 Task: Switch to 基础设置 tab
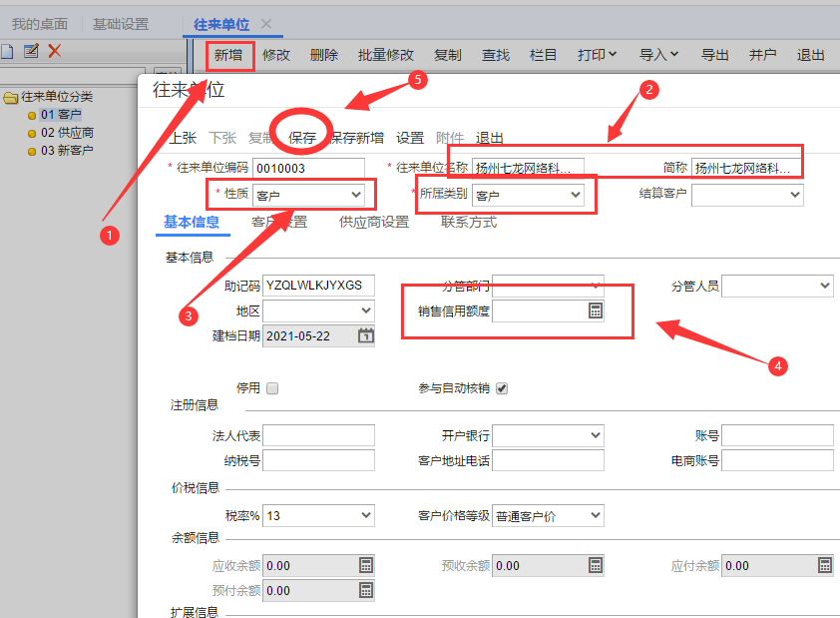(x=121, y=24)
